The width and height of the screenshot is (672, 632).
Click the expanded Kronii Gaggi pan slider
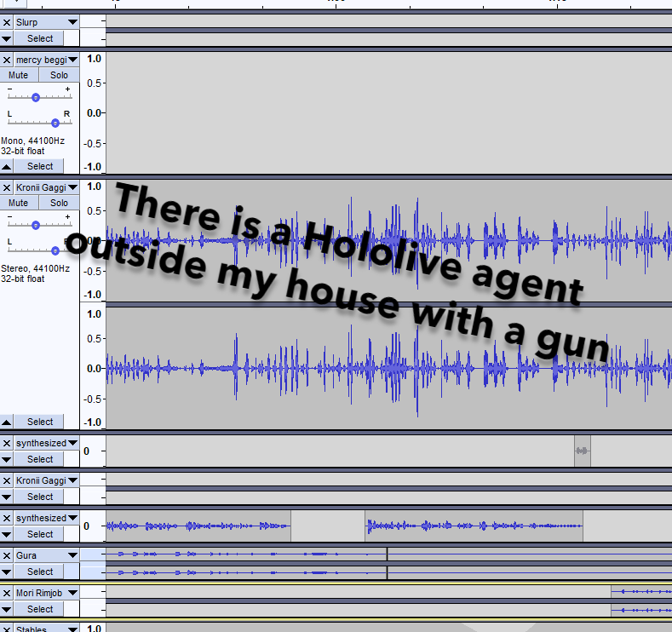[x=55, y=250]
